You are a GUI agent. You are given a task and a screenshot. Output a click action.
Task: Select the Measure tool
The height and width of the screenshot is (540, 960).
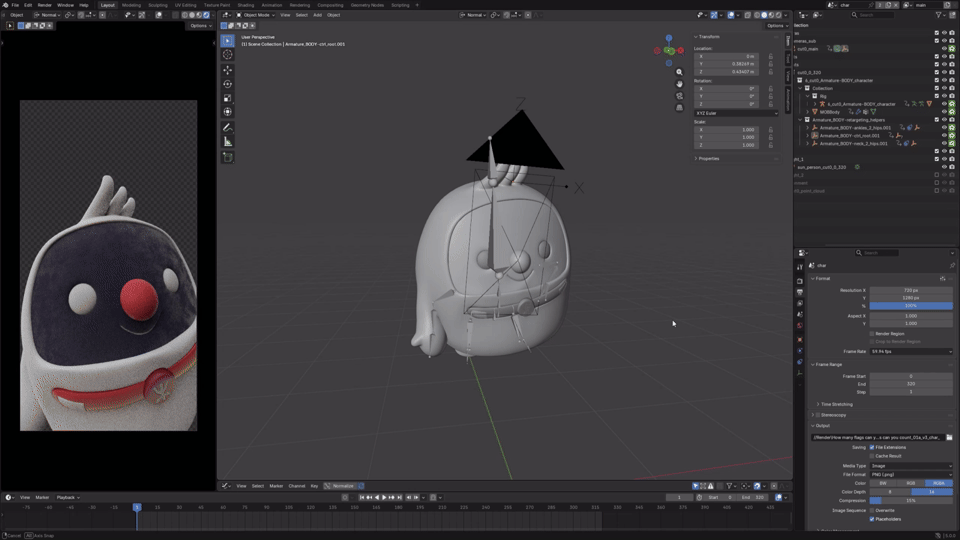(x=228, y=142)
